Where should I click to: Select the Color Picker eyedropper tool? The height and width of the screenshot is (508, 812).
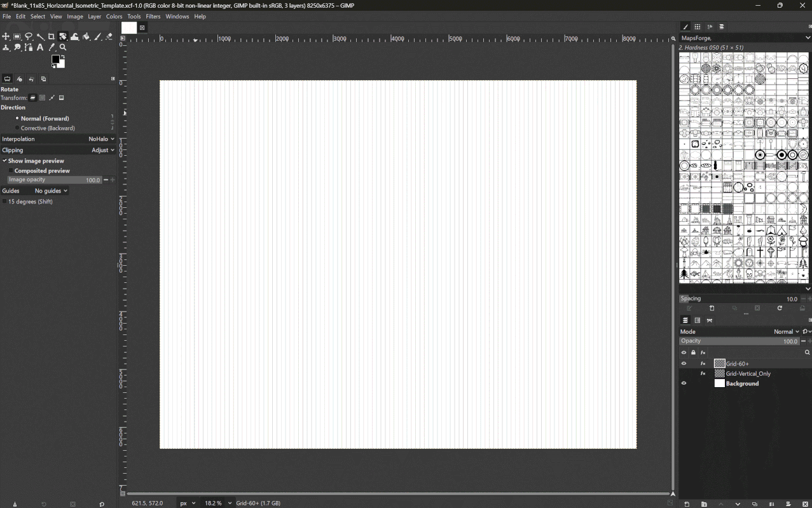point(52,48)
